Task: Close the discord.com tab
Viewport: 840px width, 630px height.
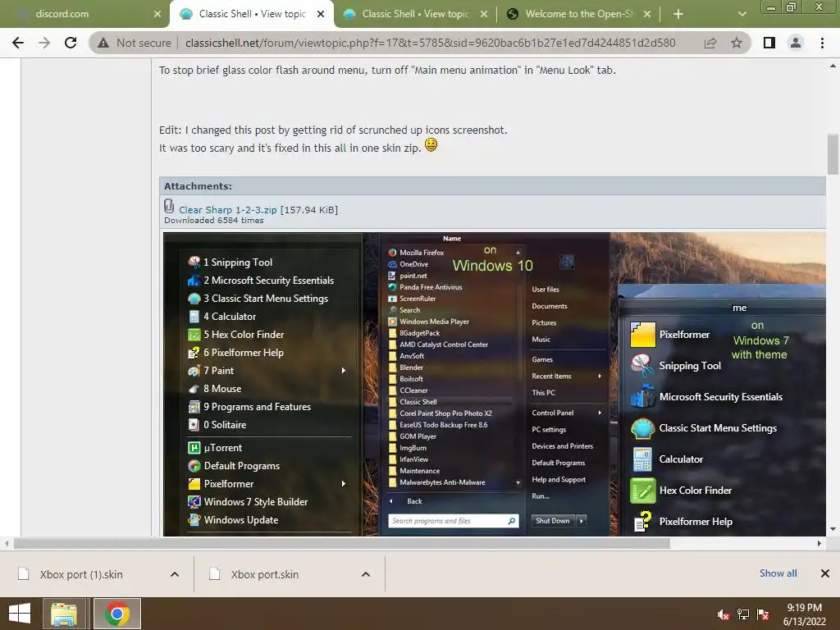Action: coord(157,14)
